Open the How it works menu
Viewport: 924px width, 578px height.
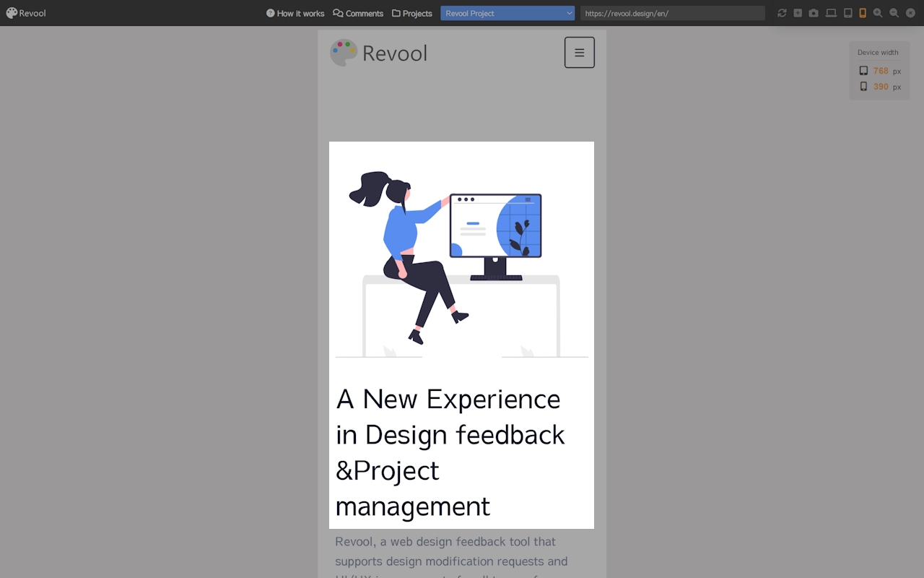[x=295, y=13]
